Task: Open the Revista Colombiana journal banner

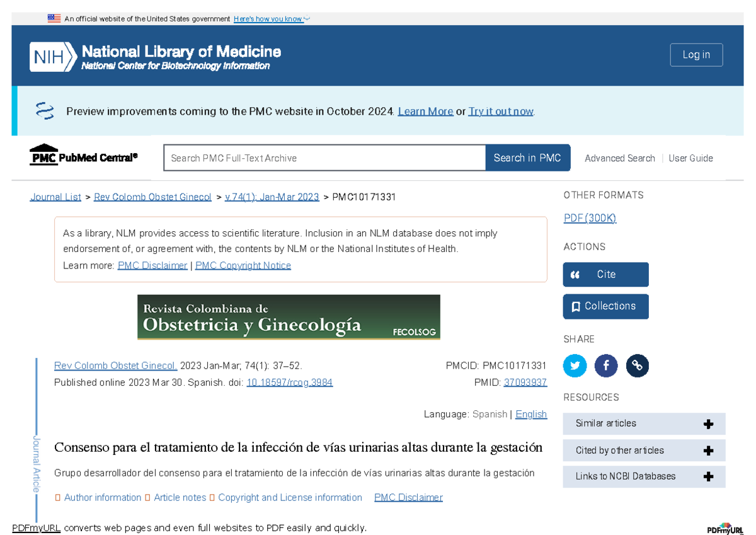Action: [289, 317]
